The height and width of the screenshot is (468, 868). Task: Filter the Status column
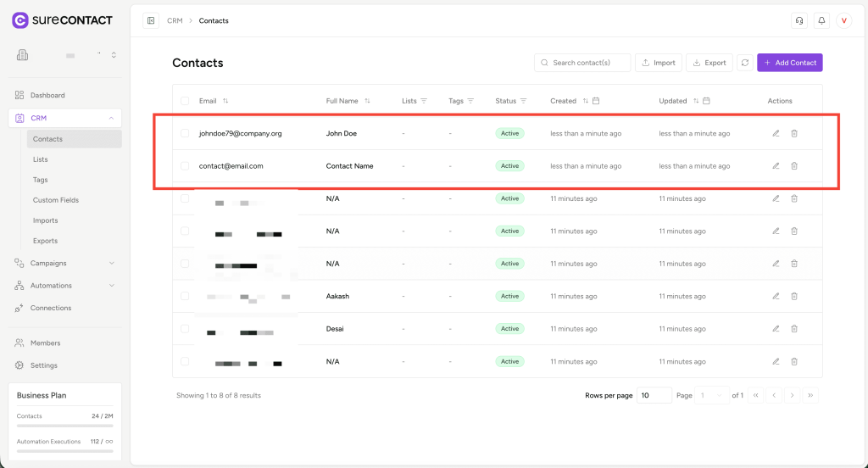click(x=524, y=101)
